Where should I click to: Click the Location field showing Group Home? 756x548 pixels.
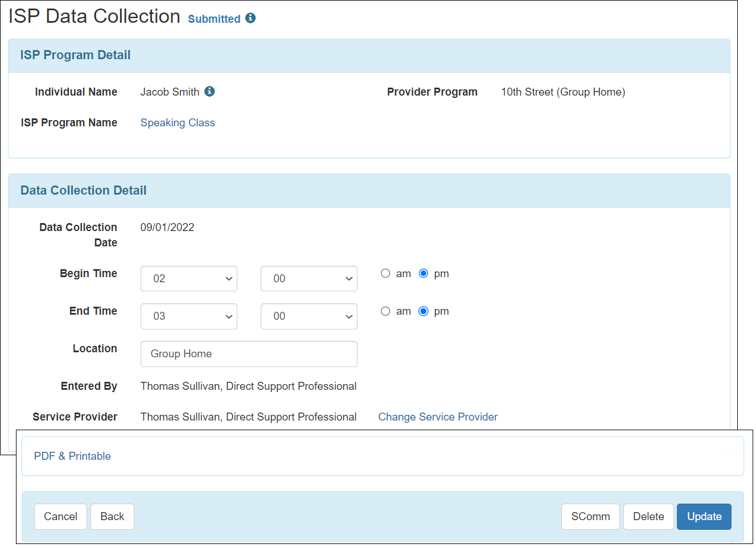[249, 353]
